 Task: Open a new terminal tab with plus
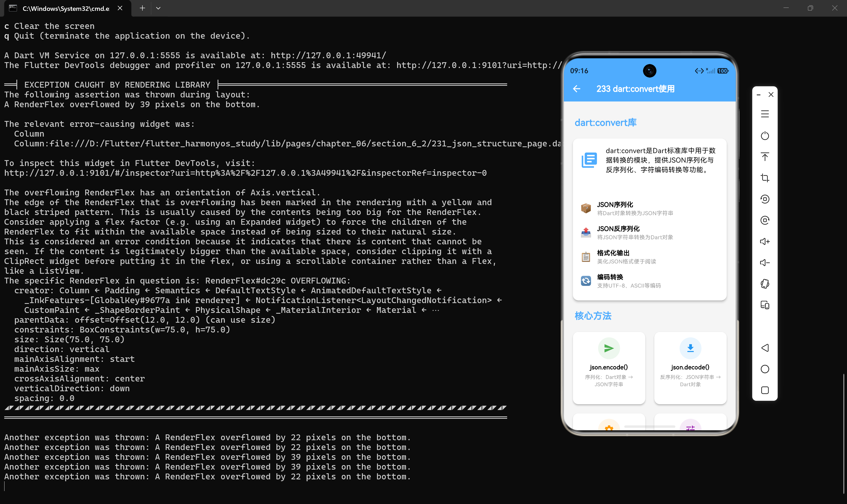[x=142, y=8]
